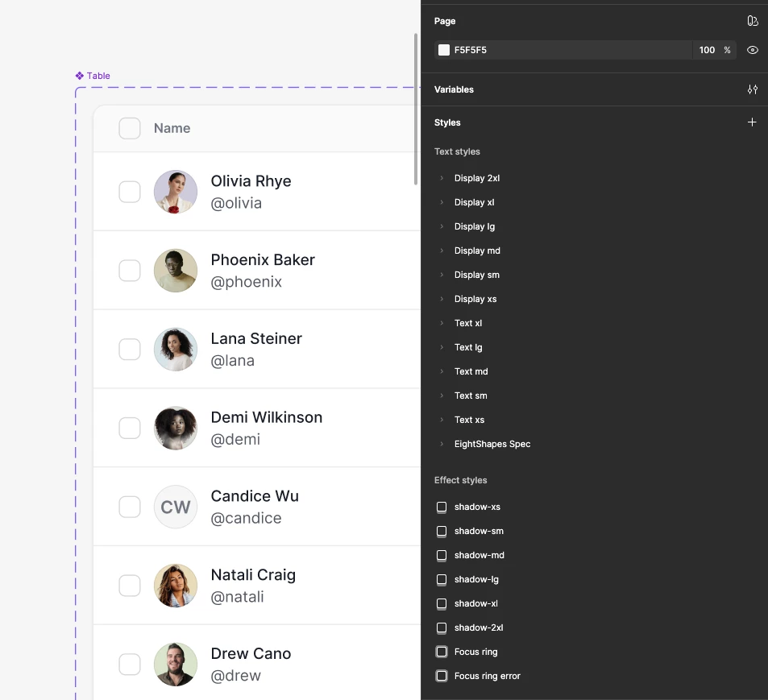Viewport: 768px width, 700px height.
Task: Click the Effect styles subheading
Action: [460, 480]
